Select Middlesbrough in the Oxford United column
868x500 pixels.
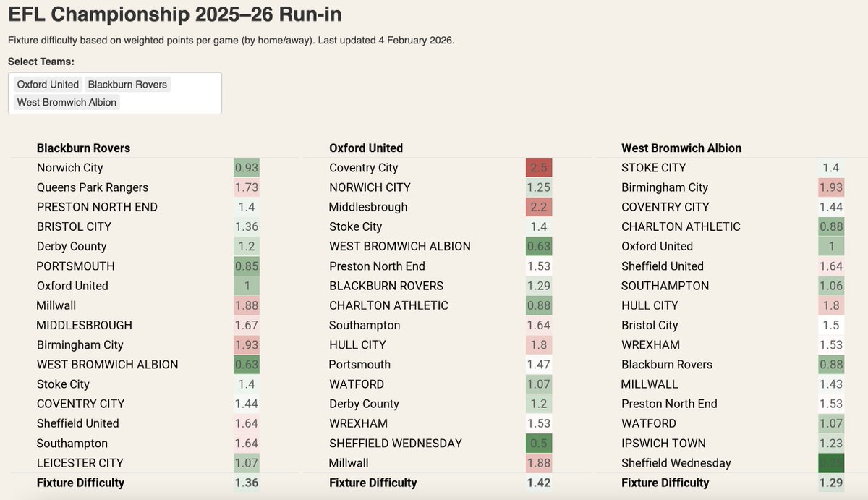[368, 207]
